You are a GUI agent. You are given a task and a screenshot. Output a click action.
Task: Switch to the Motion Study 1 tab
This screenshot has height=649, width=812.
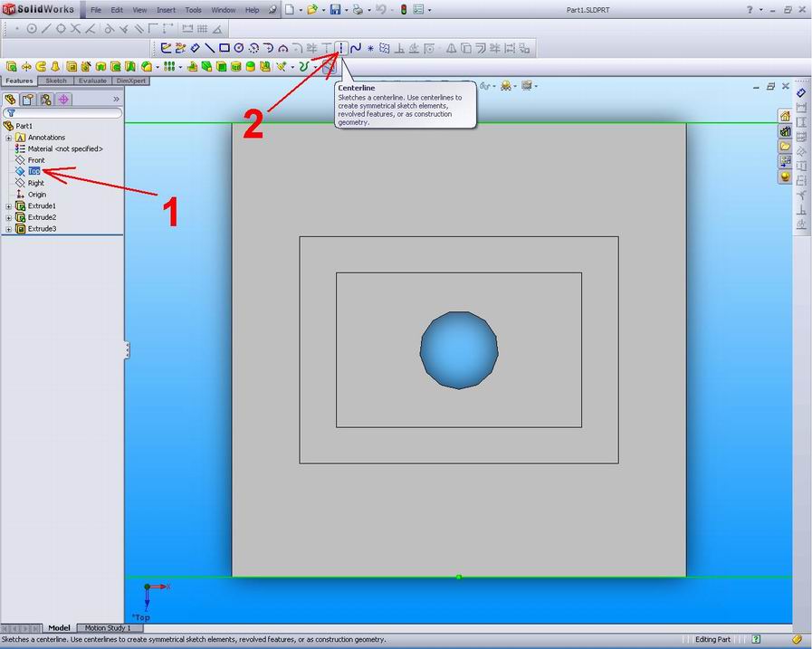click(108, 627)
